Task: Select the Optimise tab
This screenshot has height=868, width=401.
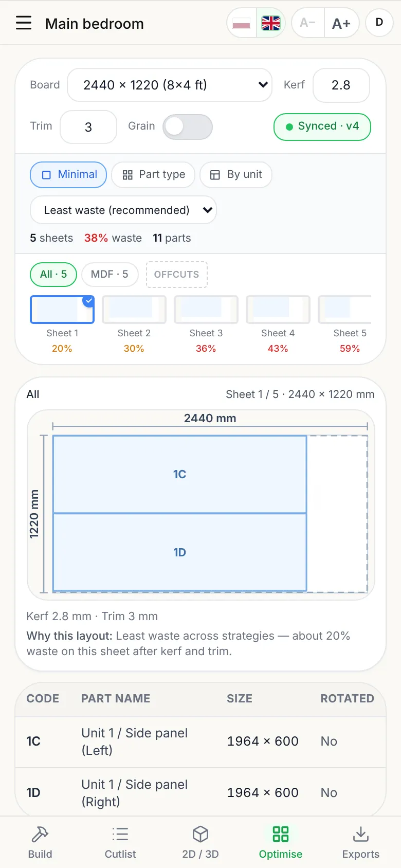Action: 281,842
